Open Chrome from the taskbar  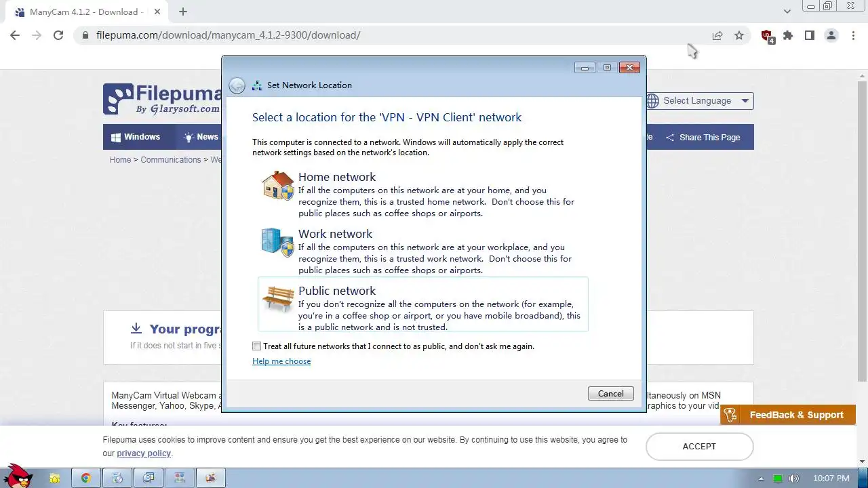(x=86, y=478)
